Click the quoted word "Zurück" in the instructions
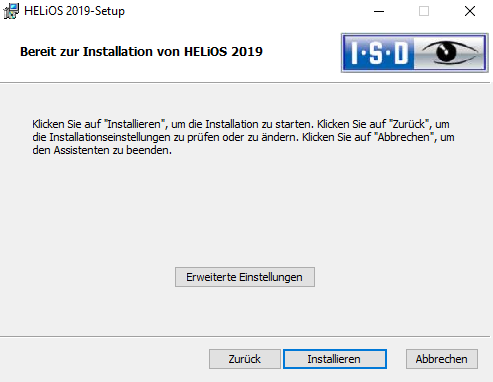Image resolution: width=493 pixels, height=382 pixels. pyautogui.click(x=411, y=124)
